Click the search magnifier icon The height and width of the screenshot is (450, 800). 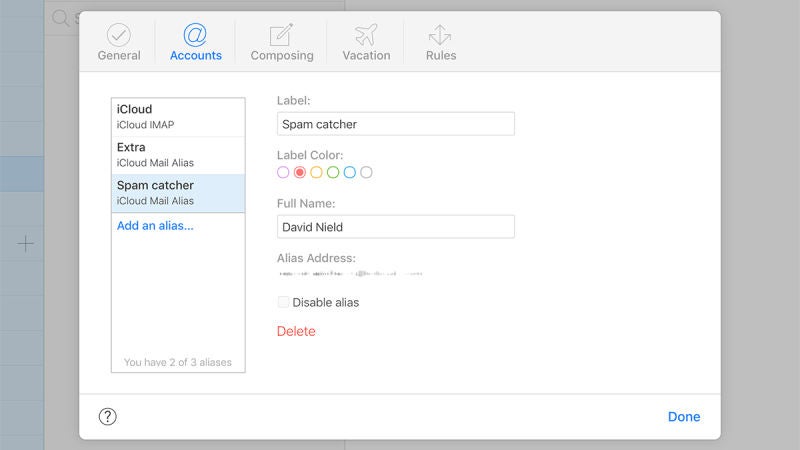tap(60, 18)
